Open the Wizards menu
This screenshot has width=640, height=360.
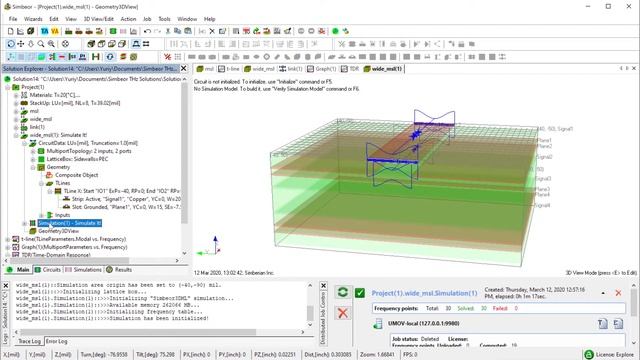[33, 19]
